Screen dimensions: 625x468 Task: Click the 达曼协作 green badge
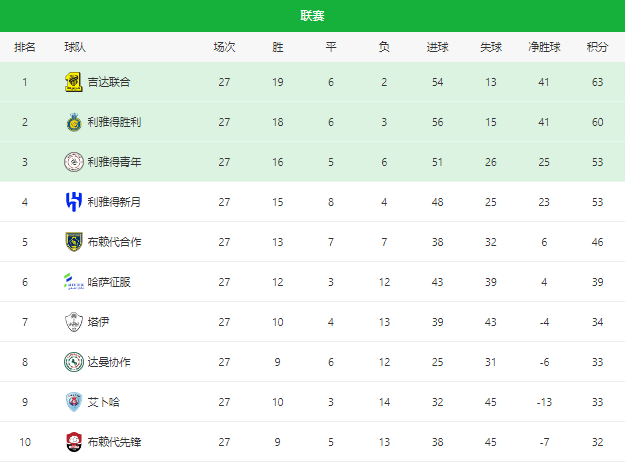(x=74, y=362)
